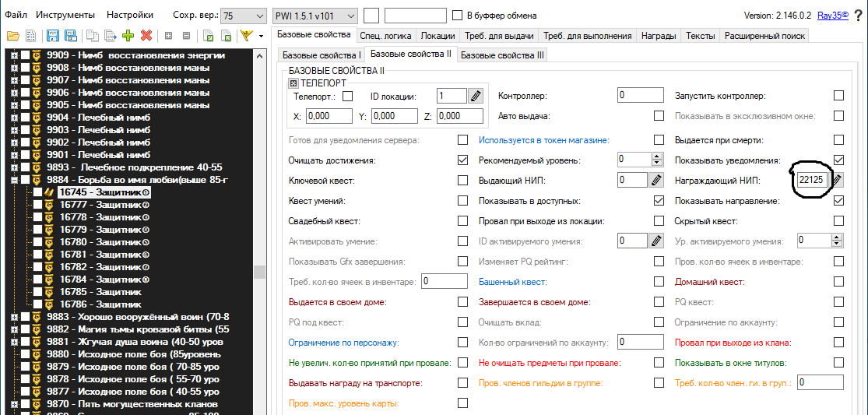Uncheck Очищать достижения
The image size is (868, 415).
click(462, 160)
